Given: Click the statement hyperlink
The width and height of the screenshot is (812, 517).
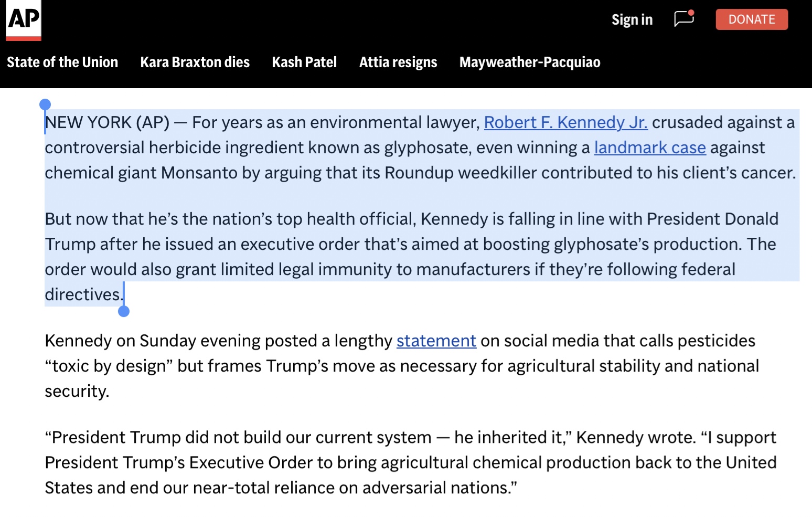Looking at the screenshot, I should coord(436,341).
